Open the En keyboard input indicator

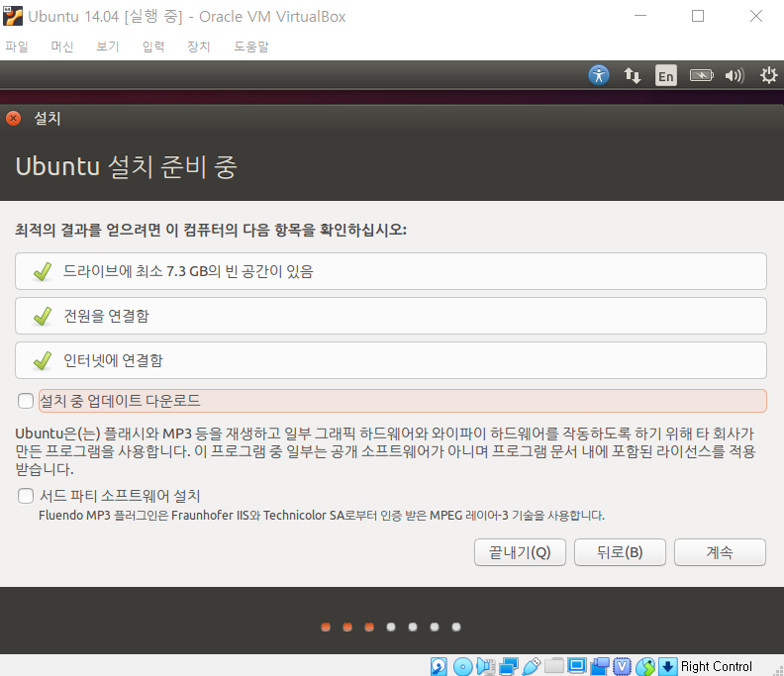click(665, 75)
